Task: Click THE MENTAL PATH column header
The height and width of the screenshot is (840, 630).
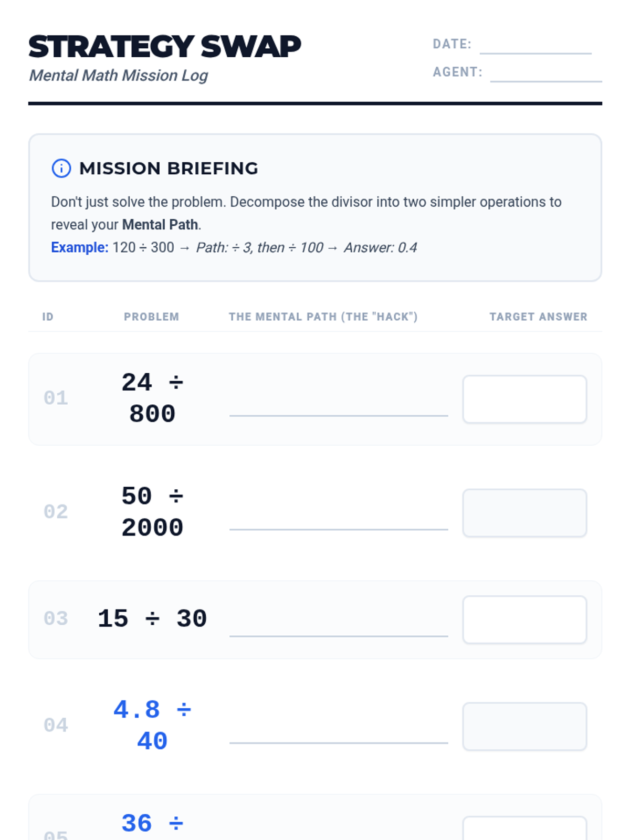Action: click(x=323, y=317)
